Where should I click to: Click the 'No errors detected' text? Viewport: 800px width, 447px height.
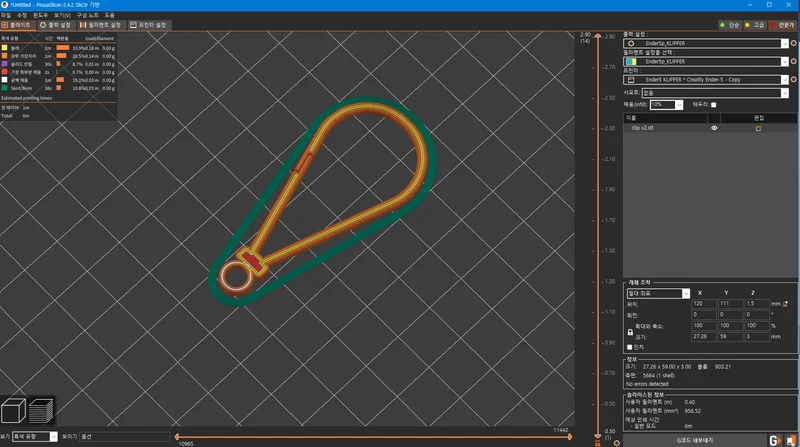point(647,384)
